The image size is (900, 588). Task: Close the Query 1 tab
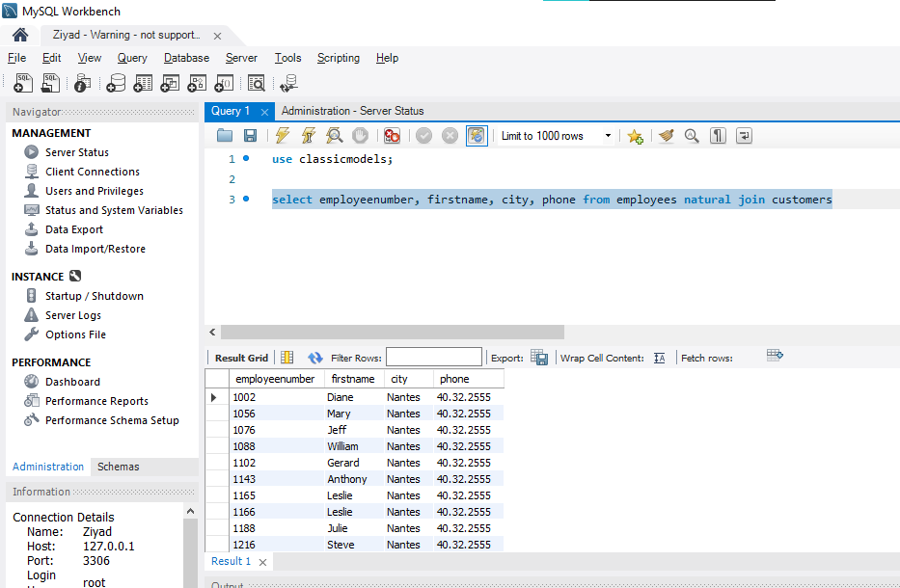[264, 112]
